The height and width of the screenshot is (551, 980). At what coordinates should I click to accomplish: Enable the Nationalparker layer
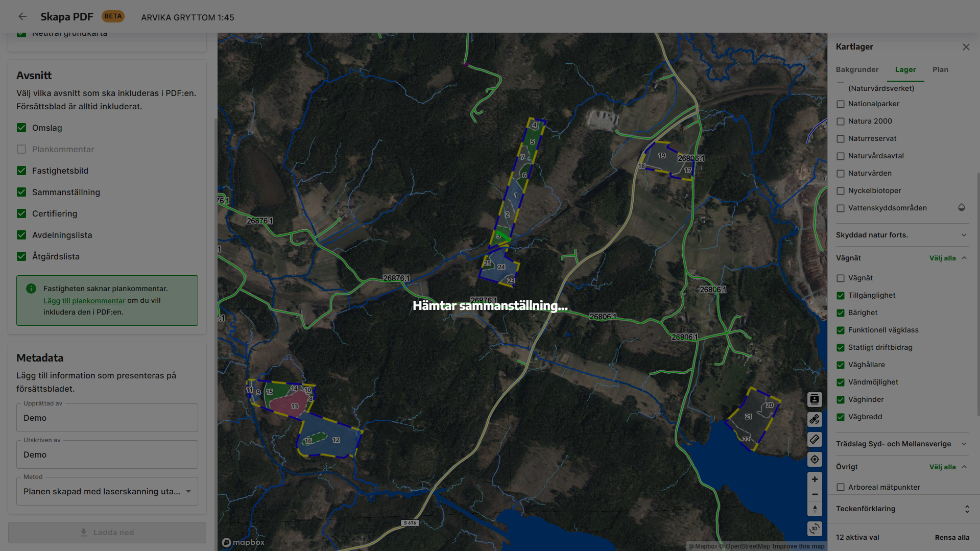coord(841,104)
